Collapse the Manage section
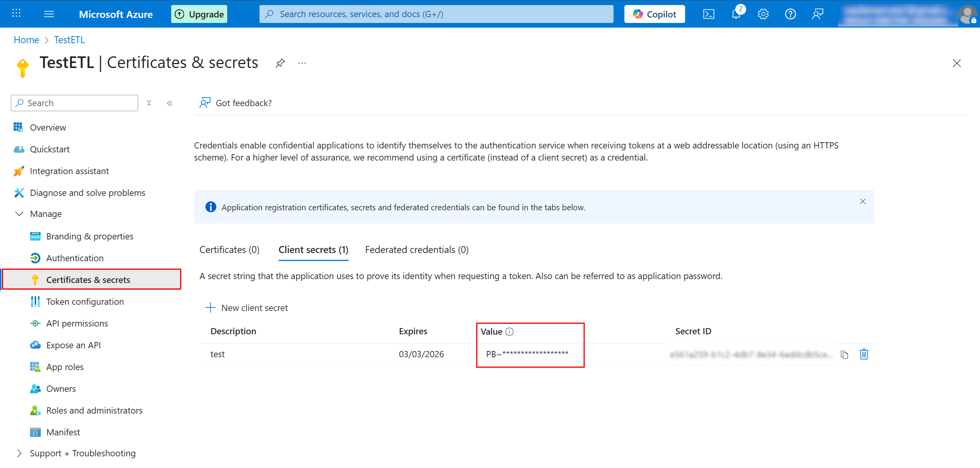Image resolution: width=980 pixels, height=468 pixels. [x=19, y=214]
